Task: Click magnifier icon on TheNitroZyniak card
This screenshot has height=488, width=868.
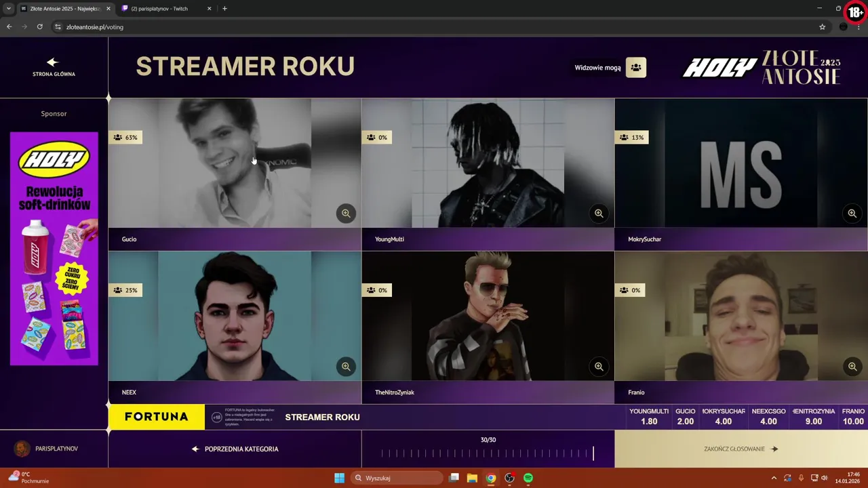Action: point(599,367)
